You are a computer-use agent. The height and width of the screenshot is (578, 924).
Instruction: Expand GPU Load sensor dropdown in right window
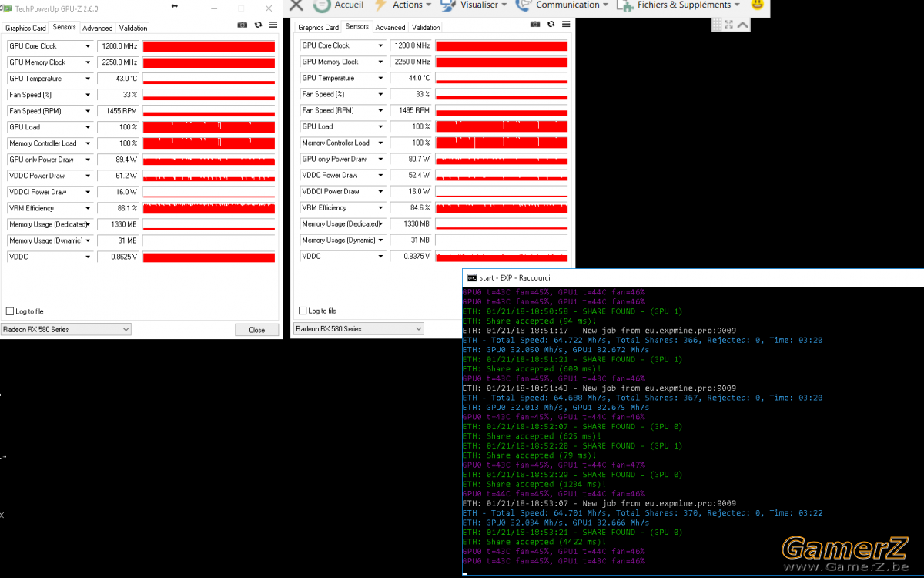380,126
